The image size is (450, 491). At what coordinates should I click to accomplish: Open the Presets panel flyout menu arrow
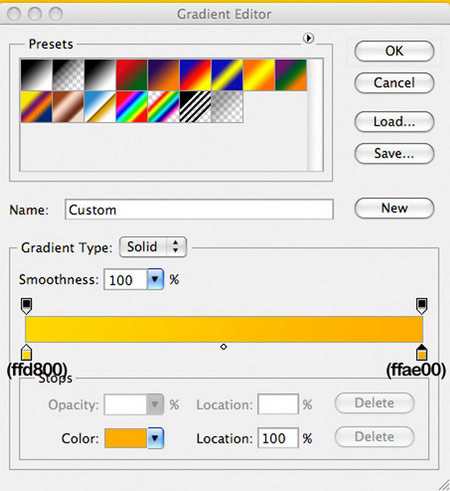(309, 38)
